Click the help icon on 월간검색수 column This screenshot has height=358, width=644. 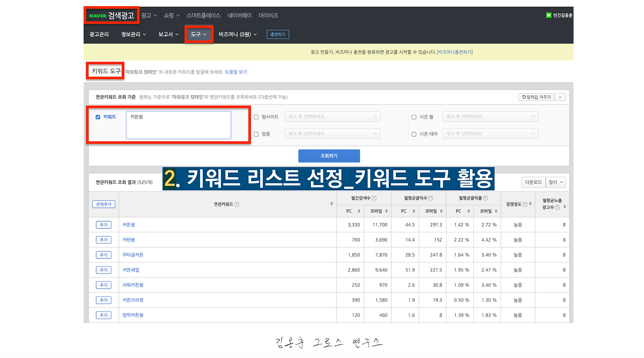[374, 197]
